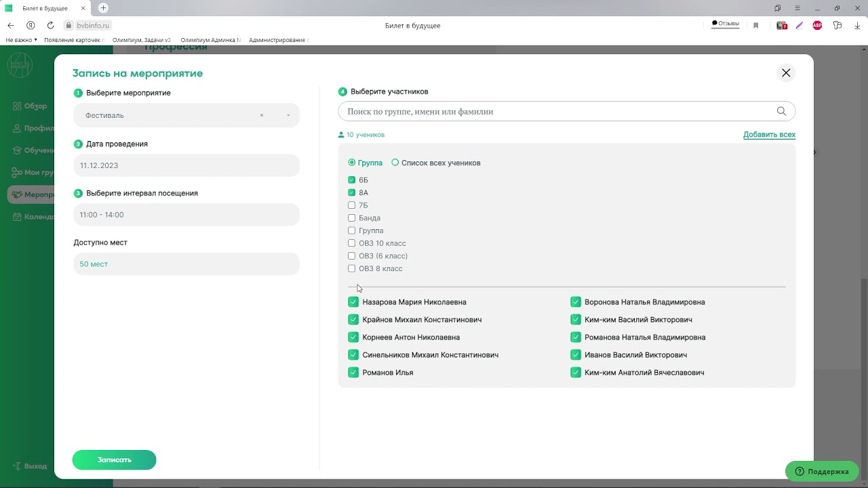
Task: Open Обзор in the sidebar
Action: pyautogui.click(x=31, y=106)
